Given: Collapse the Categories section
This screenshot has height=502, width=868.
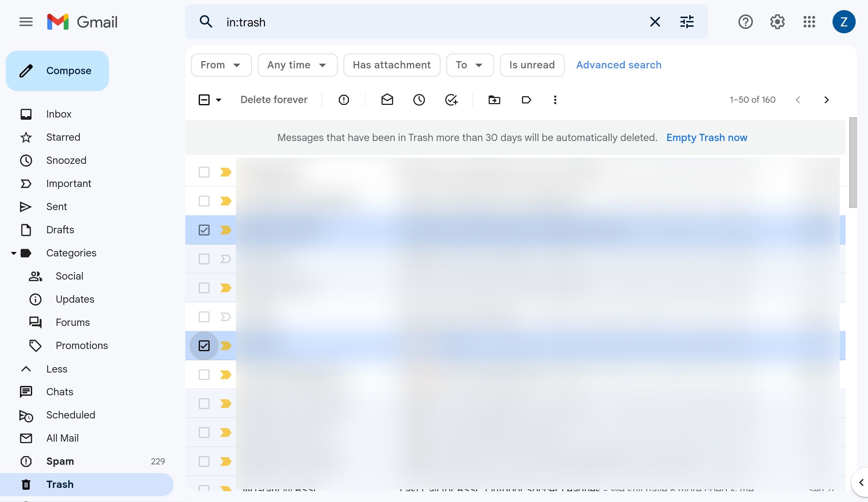Looking at the screenshot, I should coord(13,253).
